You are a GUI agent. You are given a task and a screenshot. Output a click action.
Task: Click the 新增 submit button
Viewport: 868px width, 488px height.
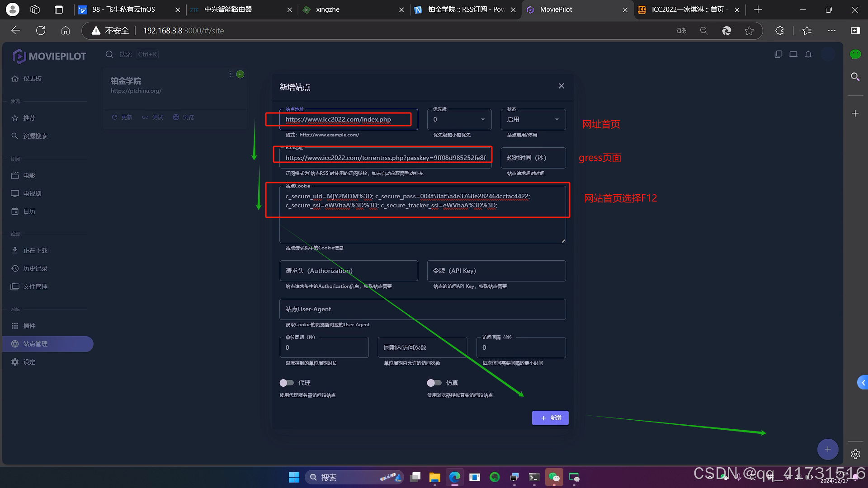click(x=550, y=418)
